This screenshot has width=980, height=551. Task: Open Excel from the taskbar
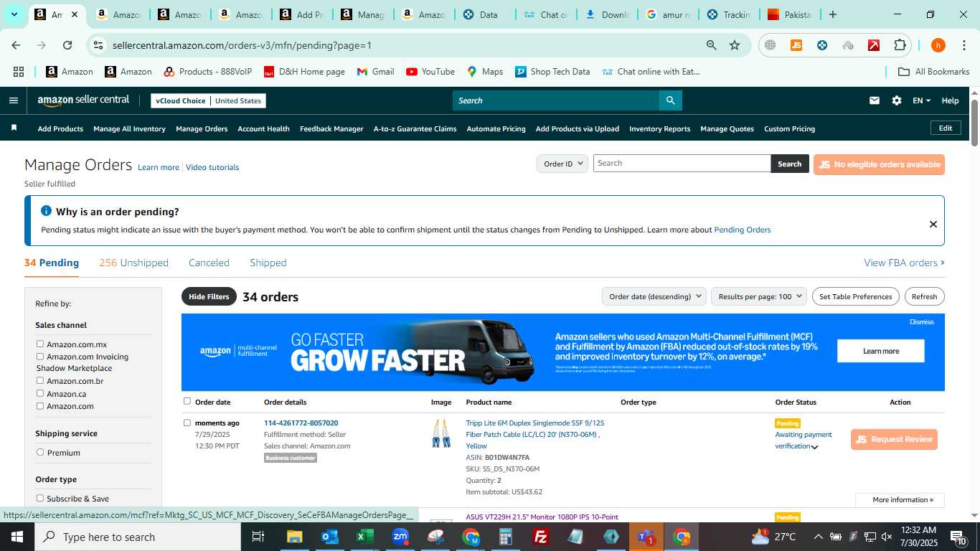tap(364, 537)
